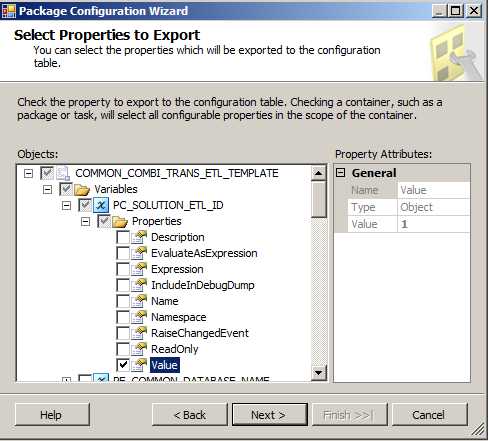Click the property icon beside ReadOnly
The width and height of the screenshot is (488, 441).
click(x=139, y=349)
